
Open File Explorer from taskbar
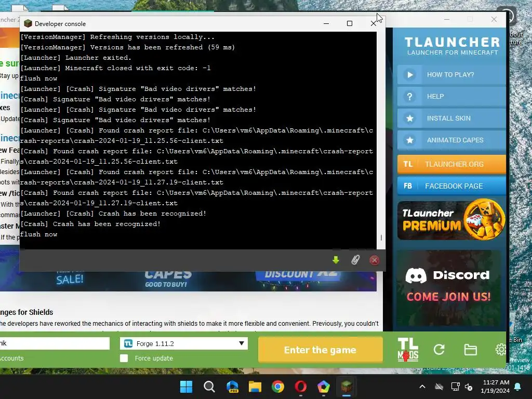tap(255, 387)
